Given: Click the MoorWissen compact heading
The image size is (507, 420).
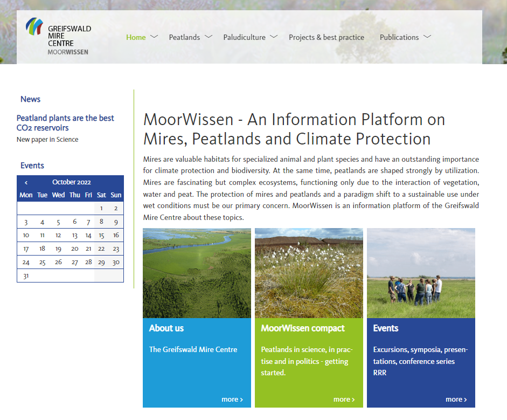Looking at the screenshot, I should (x=303, y=328).
